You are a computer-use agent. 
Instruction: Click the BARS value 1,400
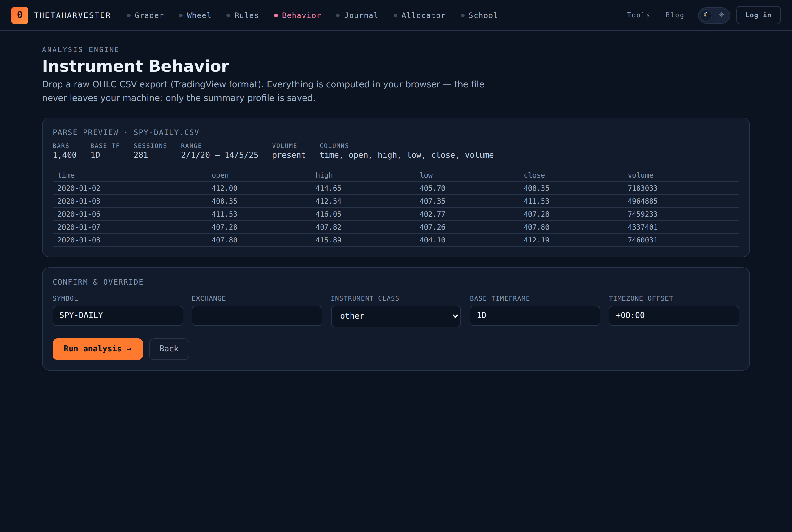point(65,155)
